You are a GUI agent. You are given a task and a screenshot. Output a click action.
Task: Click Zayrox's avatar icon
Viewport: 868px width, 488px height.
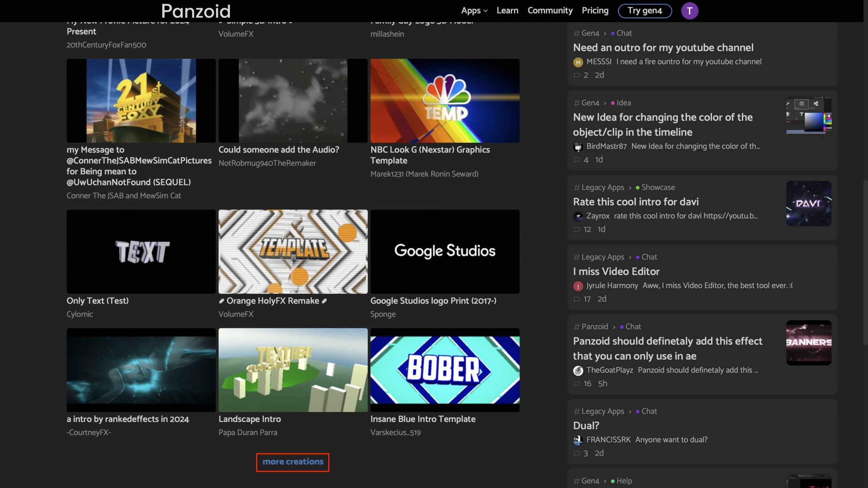[x=578, y=216]
